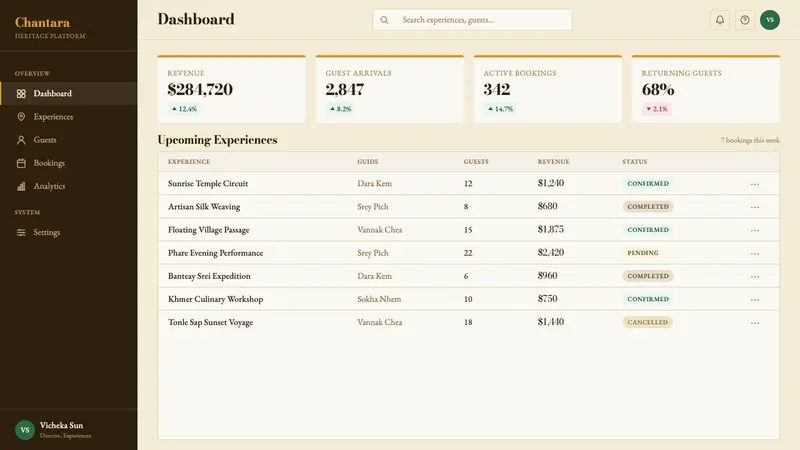Select Banteay Srei Expedition experience name
800x450 pixels.
point(209,276)
